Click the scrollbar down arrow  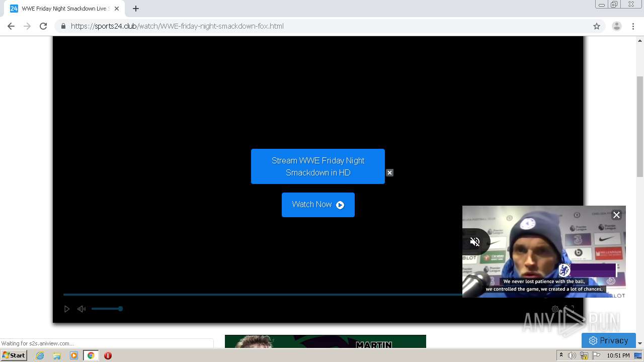point(640,343)
